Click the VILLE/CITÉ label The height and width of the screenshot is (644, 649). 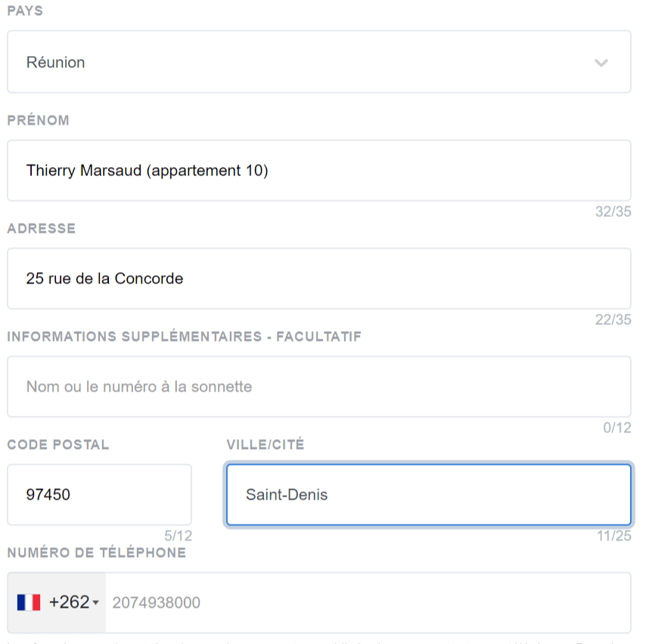[x=265, y=444]
